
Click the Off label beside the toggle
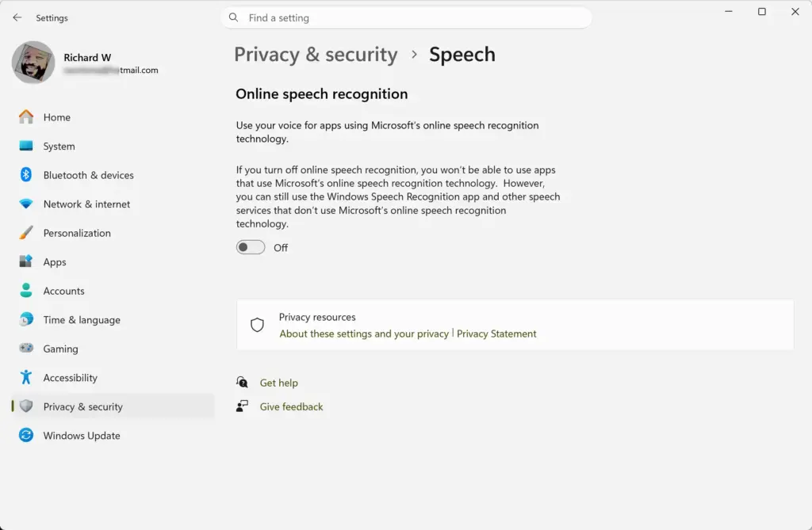coord(281,248)
